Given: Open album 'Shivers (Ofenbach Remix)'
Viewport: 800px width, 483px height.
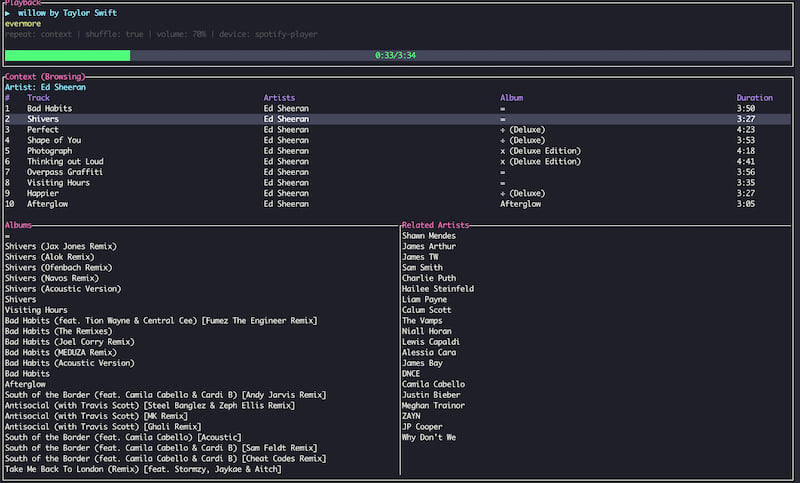Looking at the screenshot, I should tap(58, 268).
